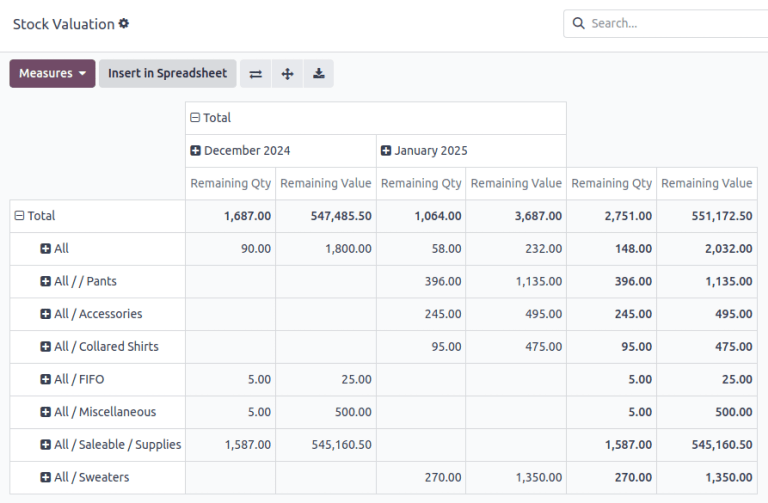The width and height of the screenshot is (768, 503).
Task: Sort by December 2024 Remaining Qty header
Action: pyautogui.click(x=231, y=184)
